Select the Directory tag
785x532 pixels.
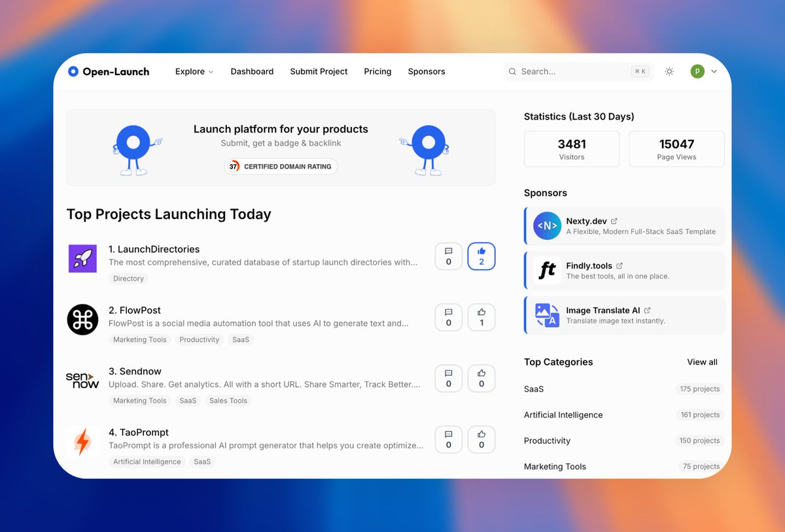128,278
